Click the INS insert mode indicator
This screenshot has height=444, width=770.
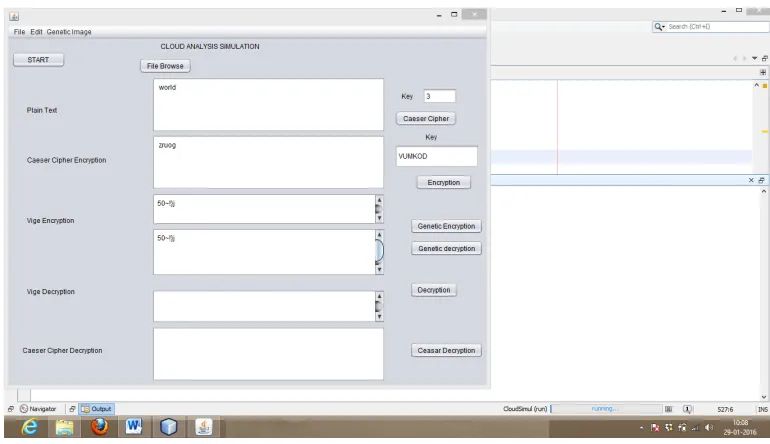[x=762, y=409]
